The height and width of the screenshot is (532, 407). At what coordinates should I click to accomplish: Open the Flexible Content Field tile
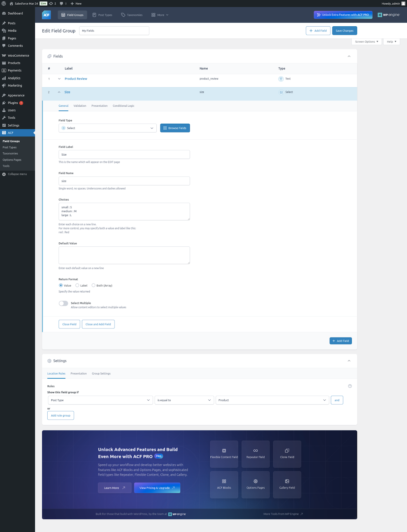[x=224, y=454]
